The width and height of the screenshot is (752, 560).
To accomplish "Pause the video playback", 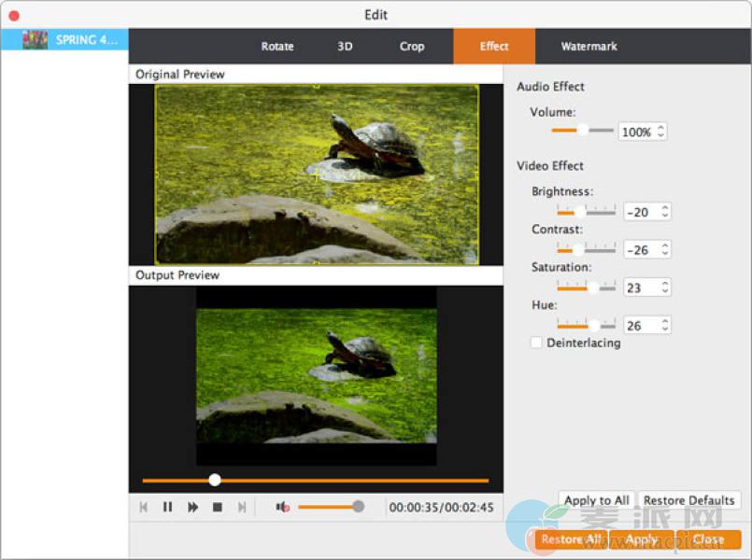I will [168, 507].
